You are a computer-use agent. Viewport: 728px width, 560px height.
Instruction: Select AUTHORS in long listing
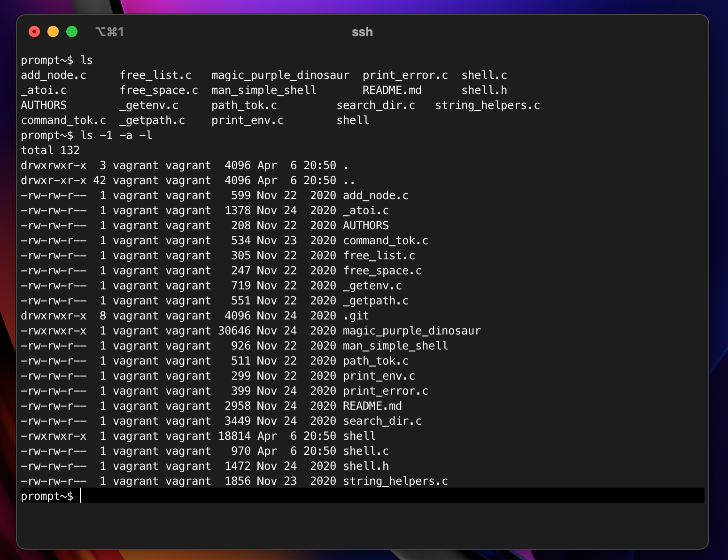[366, 226]
